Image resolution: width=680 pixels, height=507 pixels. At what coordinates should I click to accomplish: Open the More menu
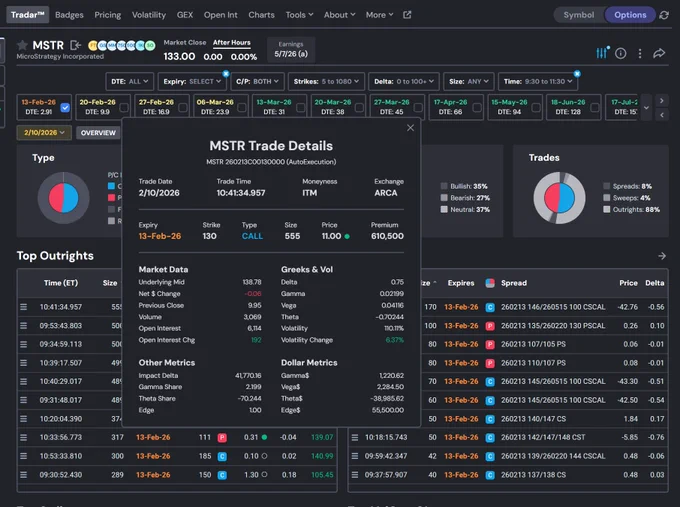coord(379,15)
